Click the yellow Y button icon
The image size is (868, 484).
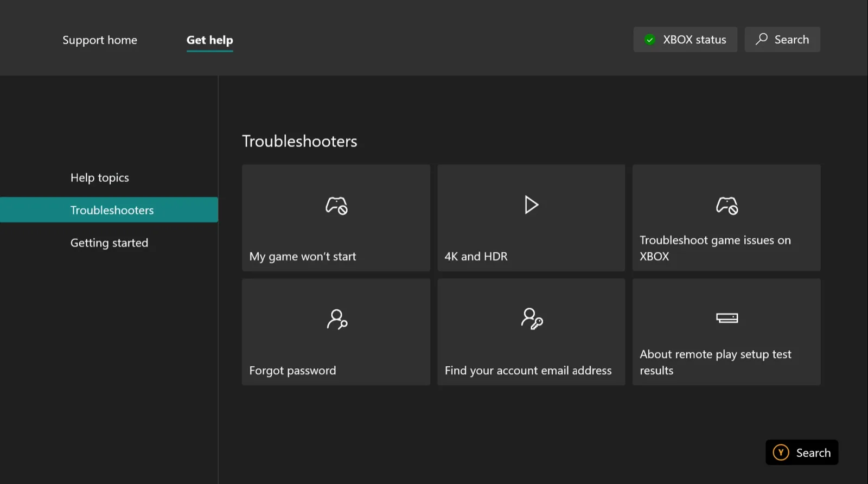tap(781, 453)
